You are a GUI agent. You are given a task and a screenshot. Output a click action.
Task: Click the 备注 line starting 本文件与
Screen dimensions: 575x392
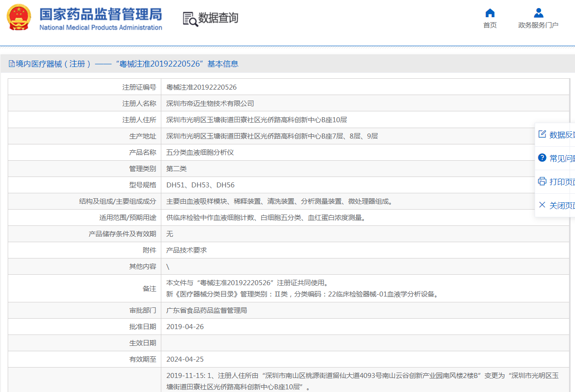(x=247, y=283)
